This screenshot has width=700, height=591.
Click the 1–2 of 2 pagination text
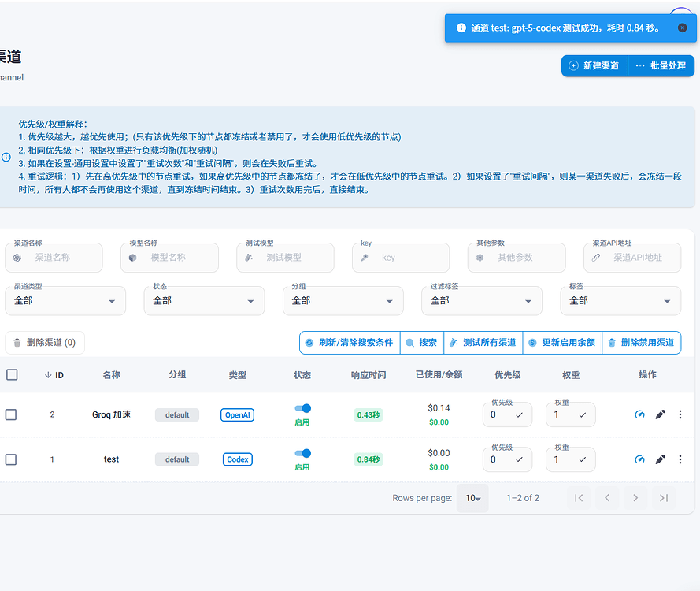[523, 498]
